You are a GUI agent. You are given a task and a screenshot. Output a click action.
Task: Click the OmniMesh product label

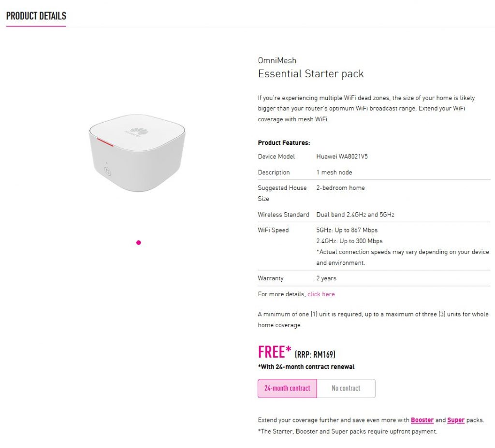point(277,60)
